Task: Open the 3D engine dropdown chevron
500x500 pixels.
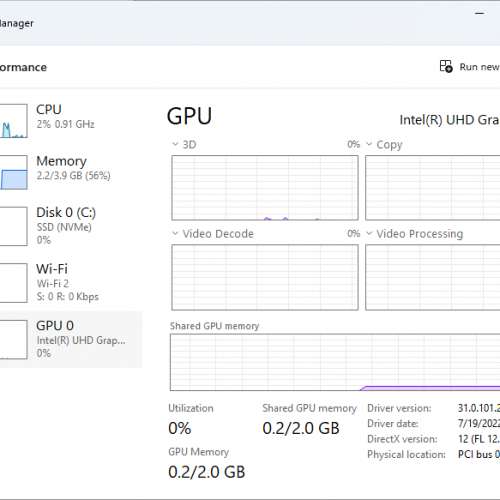Action: 175,144
